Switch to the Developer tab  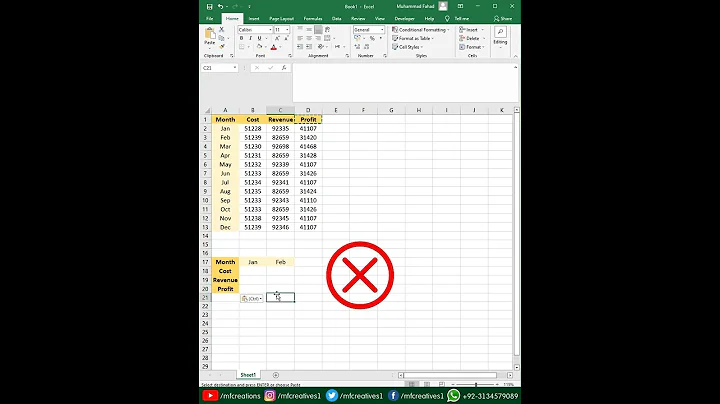(x=405, y=18)
